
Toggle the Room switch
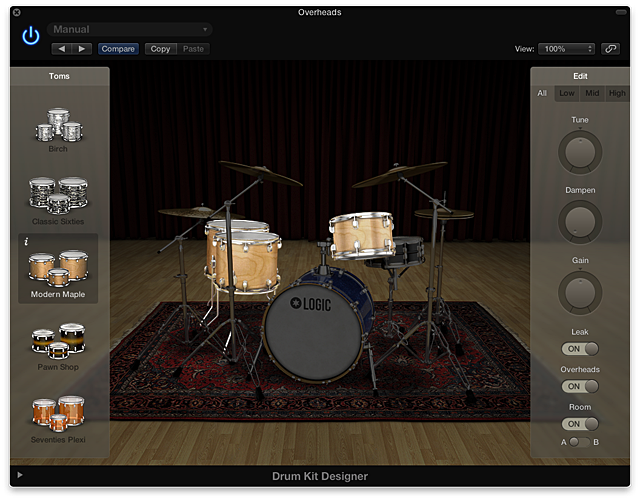pyautogui.click(x=580, y=424)
